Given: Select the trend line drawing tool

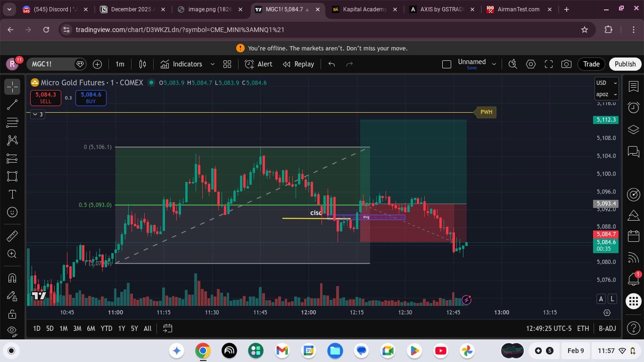Looking at the screenshot, I should [x=12, y=105].
